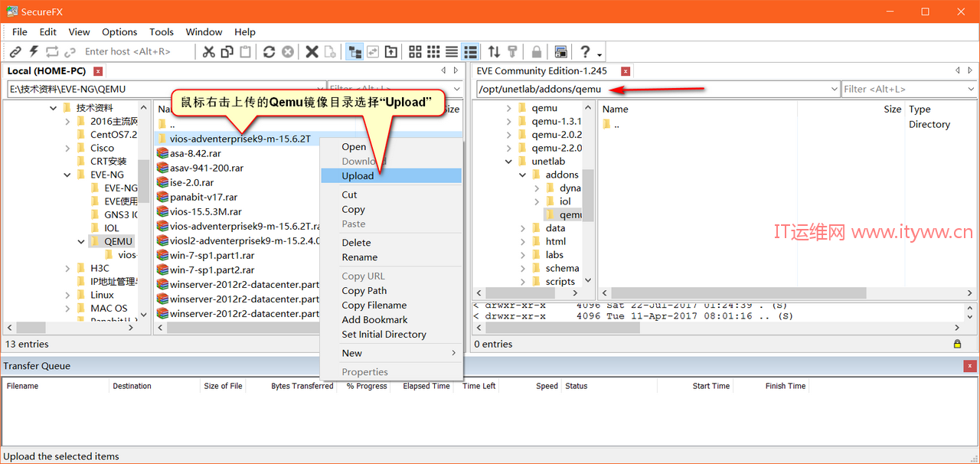Click the Quick Connect lightning icon
Screen dimensions: 980x464
[x=34, y=52]
